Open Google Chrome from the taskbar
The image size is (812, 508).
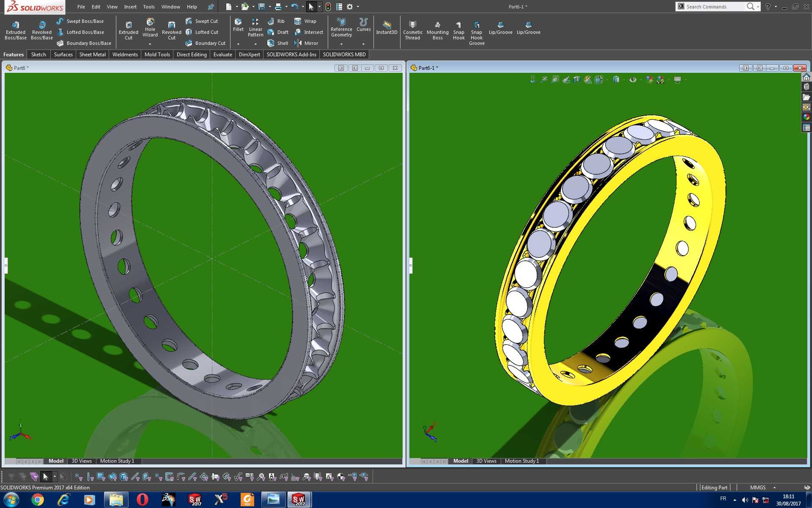tap(38, 500)
